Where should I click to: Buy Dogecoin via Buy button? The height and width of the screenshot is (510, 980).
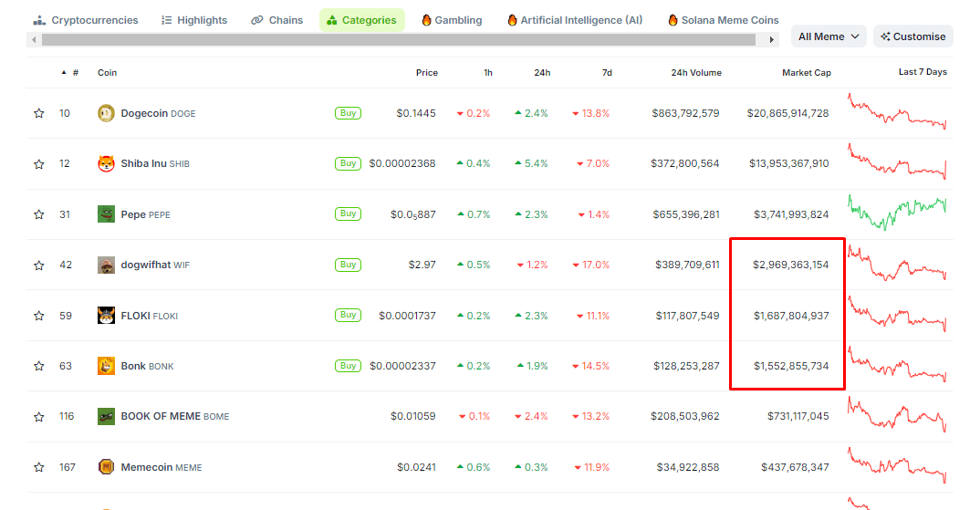click(349, 113)
